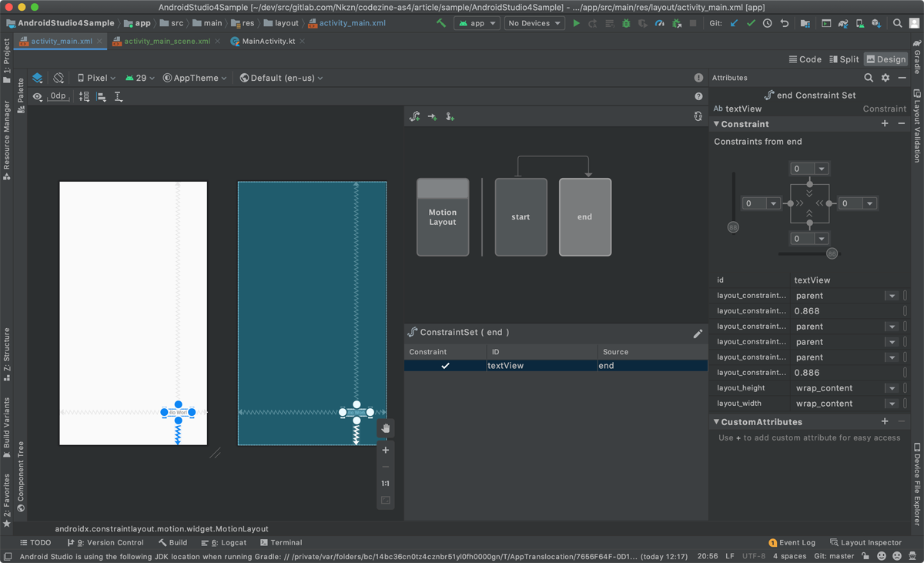924x563 pixels.
Task: Click the 0.868 bias value field
Action: pos(846,311)
